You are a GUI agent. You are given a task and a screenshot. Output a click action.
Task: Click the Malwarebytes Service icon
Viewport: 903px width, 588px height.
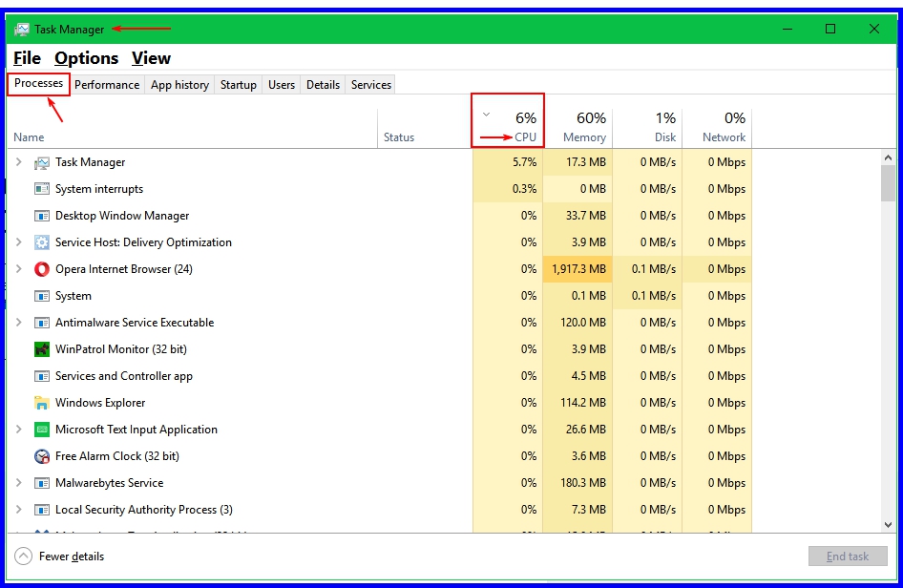(x=41, y=483)
